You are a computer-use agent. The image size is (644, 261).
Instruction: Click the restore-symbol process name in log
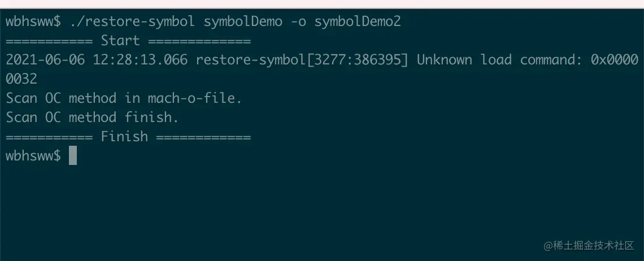tap(251, 60)
